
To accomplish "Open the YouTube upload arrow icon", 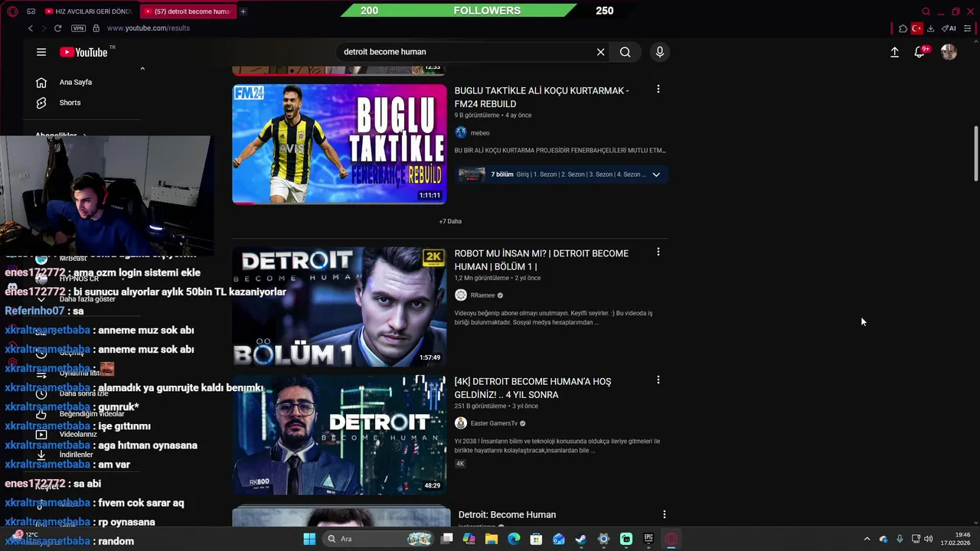I will coord(894,52).
